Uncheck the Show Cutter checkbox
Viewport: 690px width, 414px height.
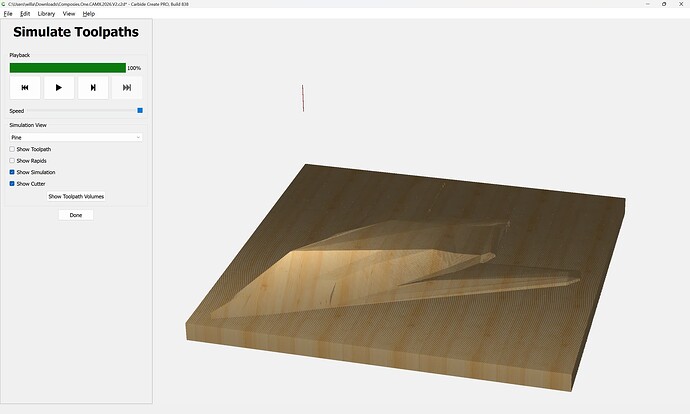12,183
